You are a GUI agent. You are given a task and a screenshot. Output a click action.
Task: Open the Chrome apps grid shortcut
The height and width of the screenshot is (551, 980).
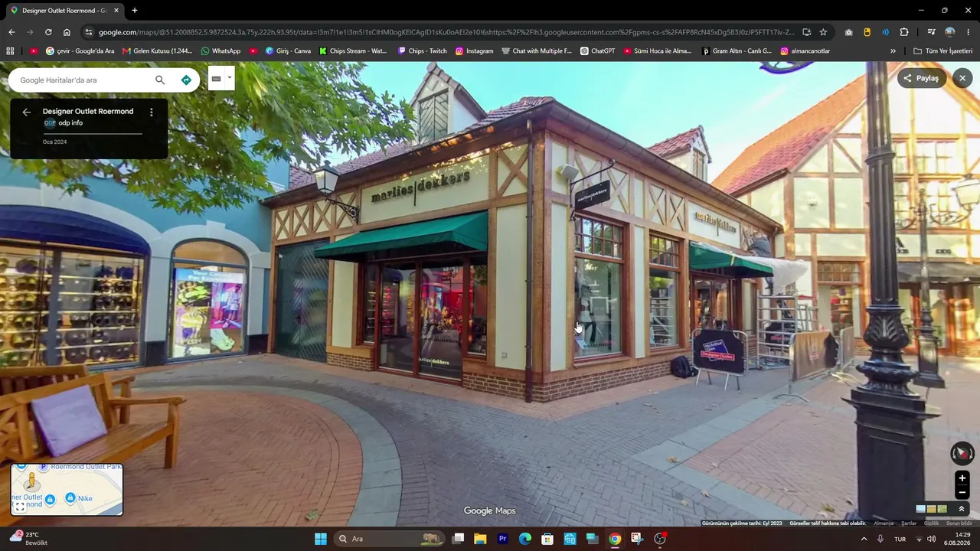[x=10, y=51]
